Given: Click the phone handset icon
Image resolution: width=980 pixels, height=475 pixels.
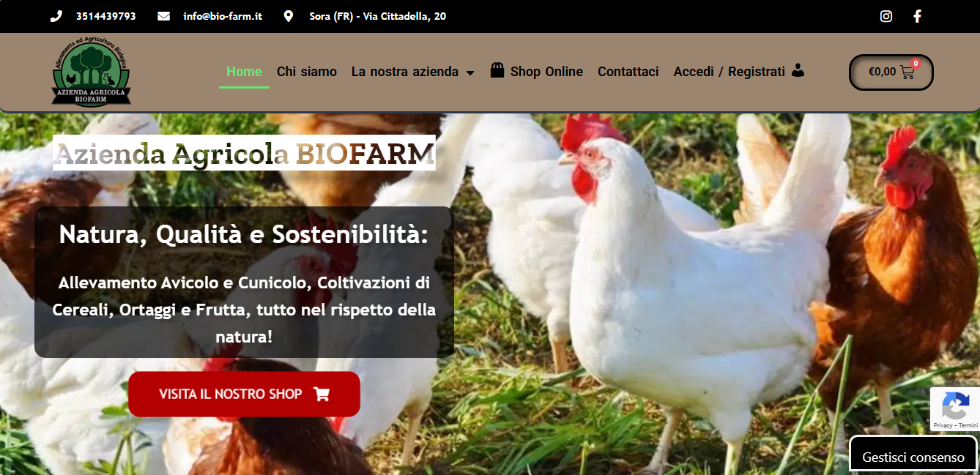Looking at the screenshot, I should pyautogui.click(x=56, y=16).
